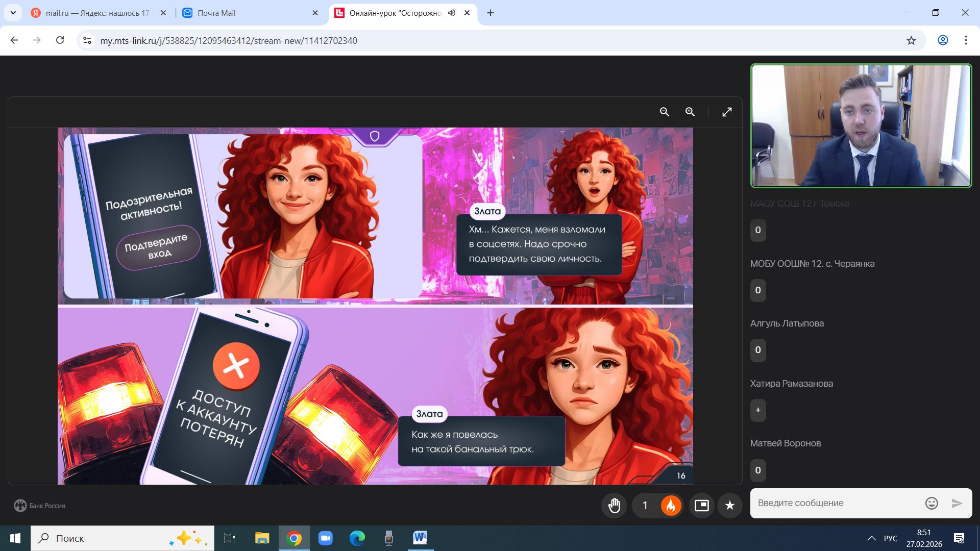Send a fire reaction
980x551 pixels.
click(x=671, y=505)
